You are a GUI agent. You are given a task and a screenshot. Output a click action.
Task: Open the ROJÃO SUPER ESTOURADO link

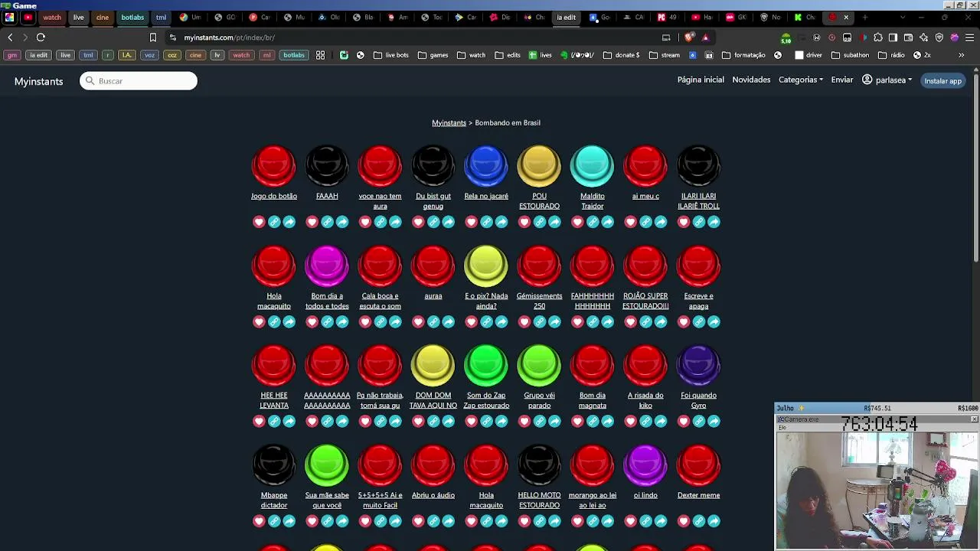pos(645,301)
